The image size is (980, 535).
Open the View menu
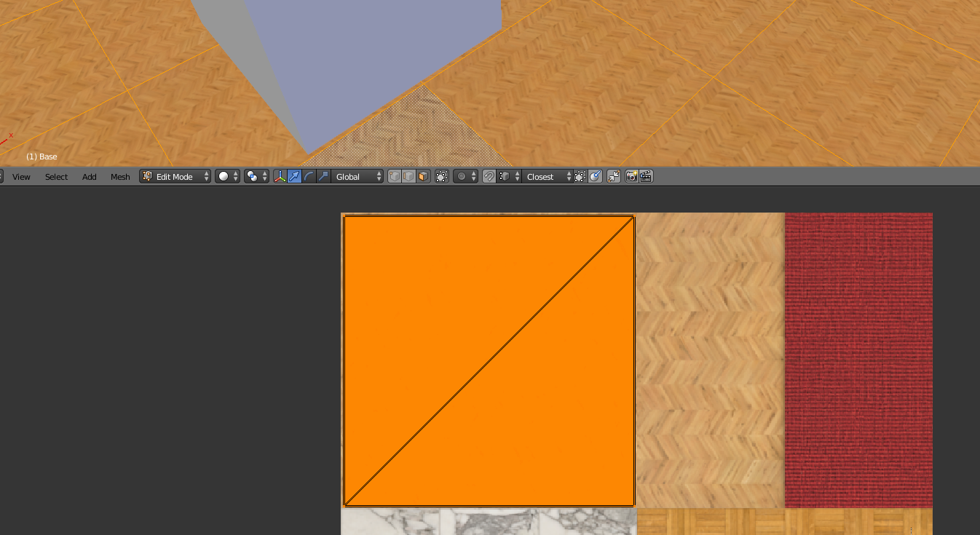(21, 177)
